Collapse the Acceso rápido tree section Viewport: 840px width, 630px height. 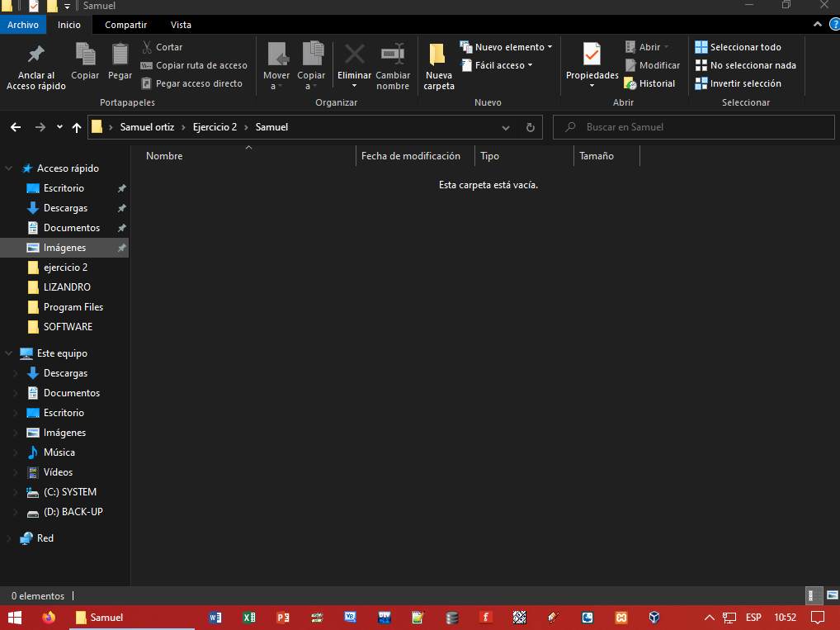click(9, 168)
